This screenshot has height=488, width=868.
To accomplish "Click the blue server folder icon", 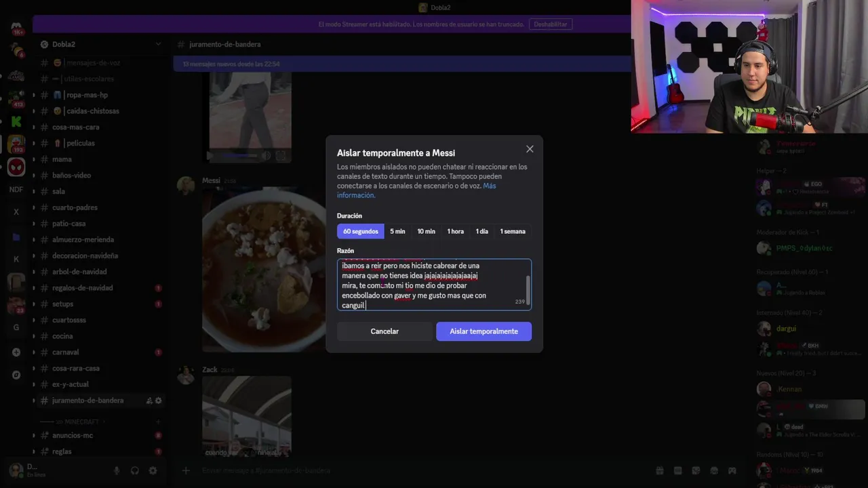I will tap(16, 237).
